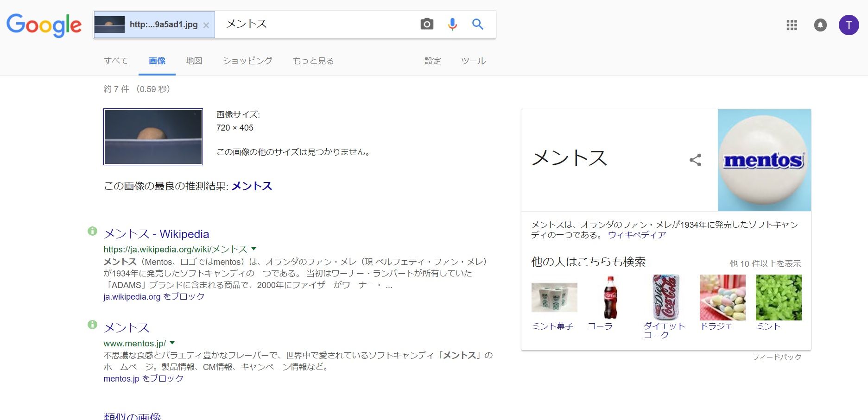Click the ダイエットコーク text label
Image resolution: width=868 pixels, height=420 pixels.
[665, 330]
